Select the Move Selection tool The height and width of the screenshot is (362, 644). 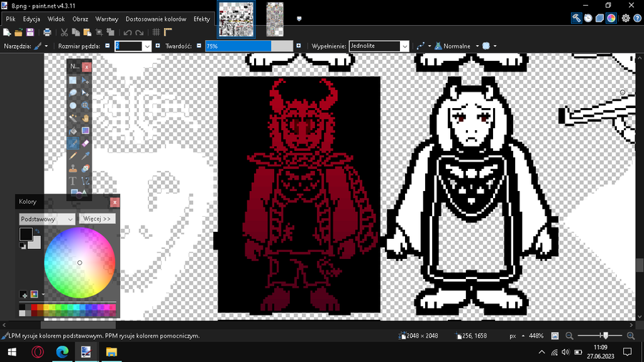[85, 93]
